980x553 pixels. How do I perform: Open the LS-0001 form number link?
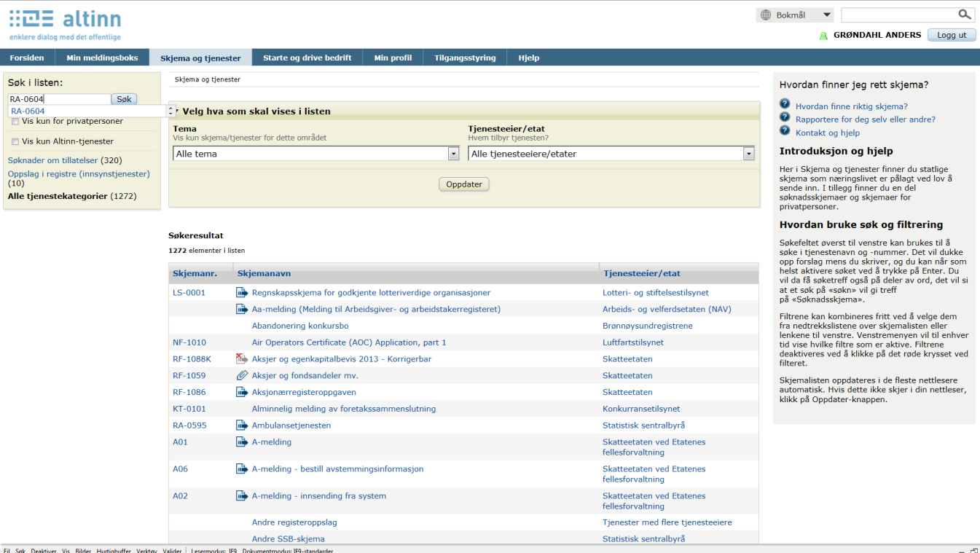189,292
